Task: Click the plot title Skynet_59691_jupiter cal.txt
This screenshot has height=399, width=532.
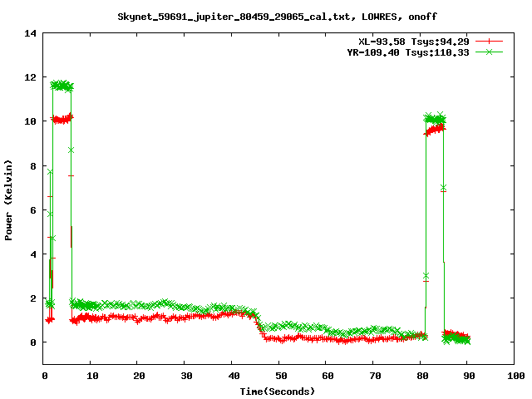Action: [x=277, y=17]
